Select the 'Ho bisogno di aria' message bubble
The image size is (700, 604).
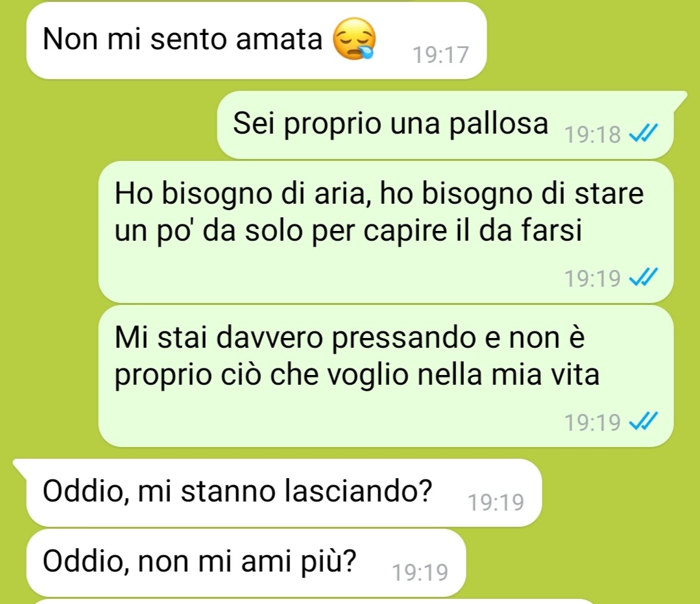coord(386,232)
